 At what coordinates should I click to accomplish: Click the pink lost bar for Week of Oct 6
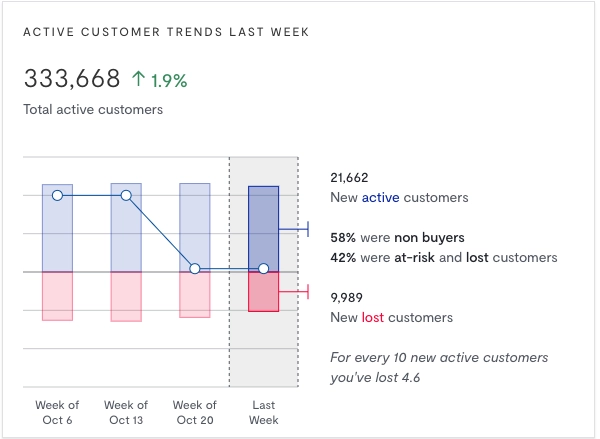[x=57, y=296]
